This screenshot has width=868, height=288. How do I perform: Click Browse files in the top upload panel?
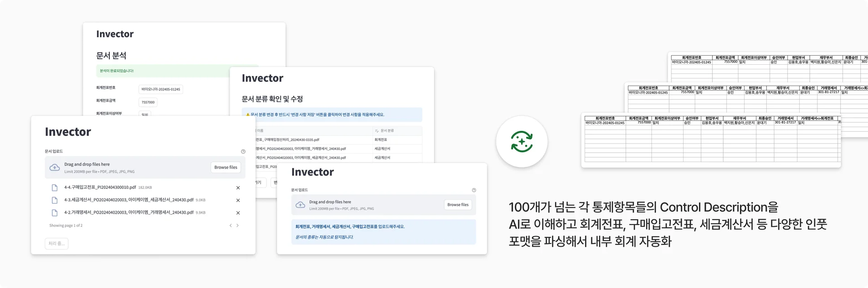pos(226,167)
